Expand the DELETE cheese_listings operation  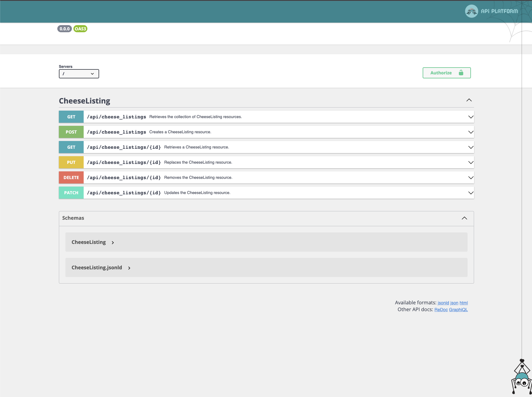[x=471, y=178]
